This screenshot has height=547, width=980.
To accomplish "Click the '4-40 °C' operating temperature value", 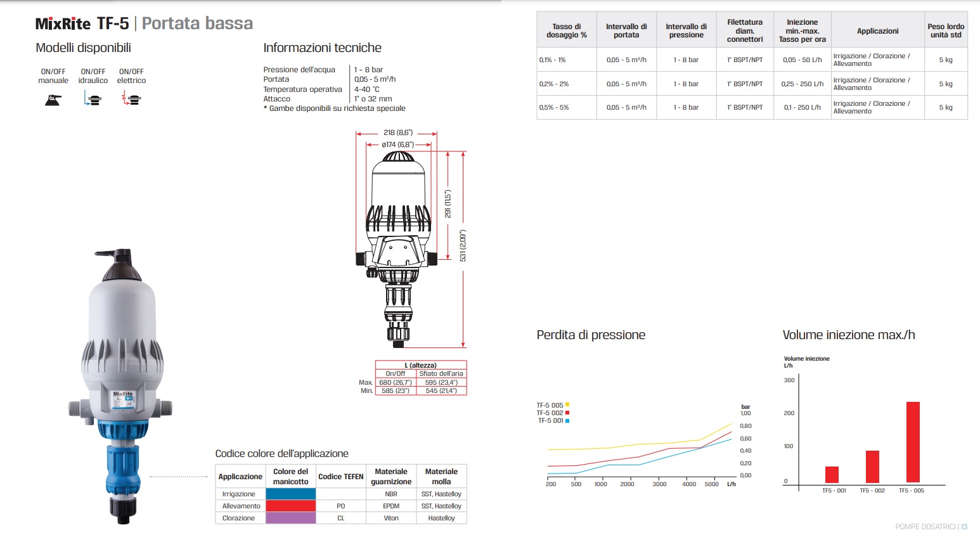I will click(x=366, y=89).
